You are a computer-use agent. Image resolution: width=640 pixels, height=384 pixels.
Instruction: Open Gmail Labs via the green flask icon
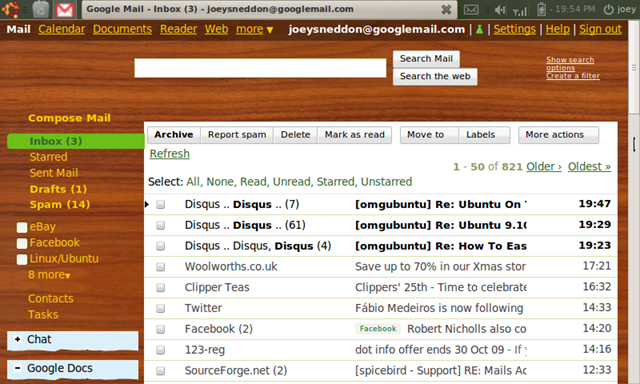point(480,29)
